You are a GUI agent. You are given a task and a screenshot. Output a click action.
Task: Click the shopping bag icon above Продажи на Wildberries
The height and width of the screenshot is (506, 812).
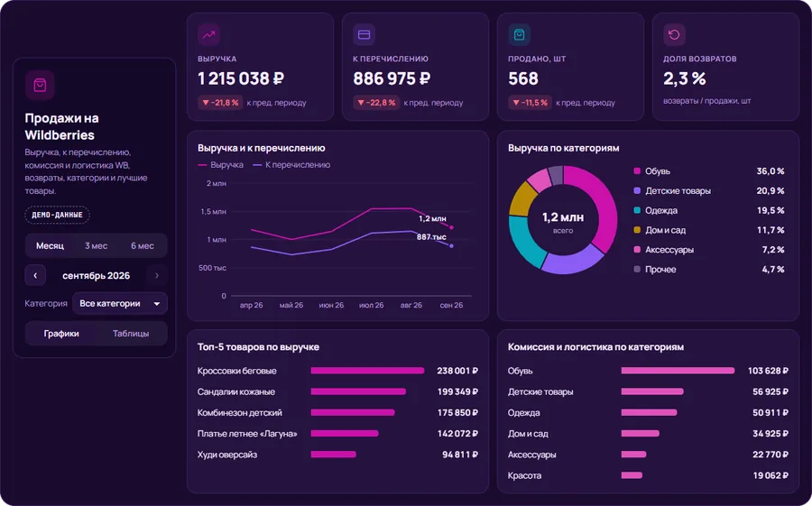(x=40, y=85)
